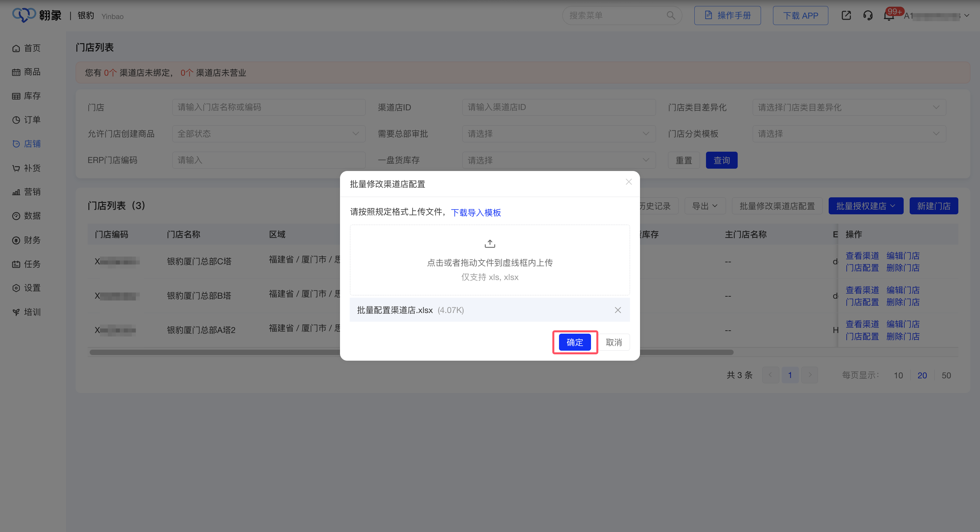Expand the 批量授权建店 dropdown button
Screen dimensions: 980x532
pos(866,206)
